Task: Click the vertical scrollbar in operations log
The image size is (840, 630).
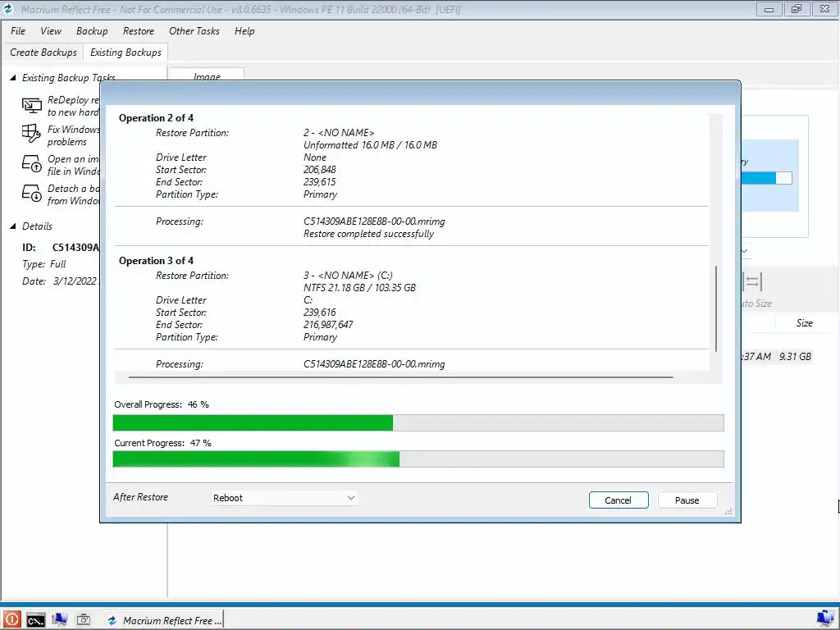Action: click(716, 308)
